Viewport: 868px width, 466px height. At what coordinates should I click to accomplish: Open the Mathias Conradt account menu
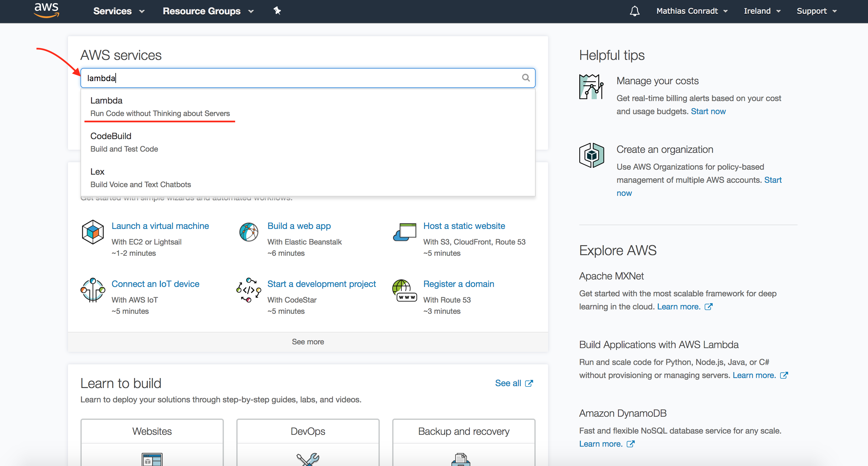click(x=692, y=11)
